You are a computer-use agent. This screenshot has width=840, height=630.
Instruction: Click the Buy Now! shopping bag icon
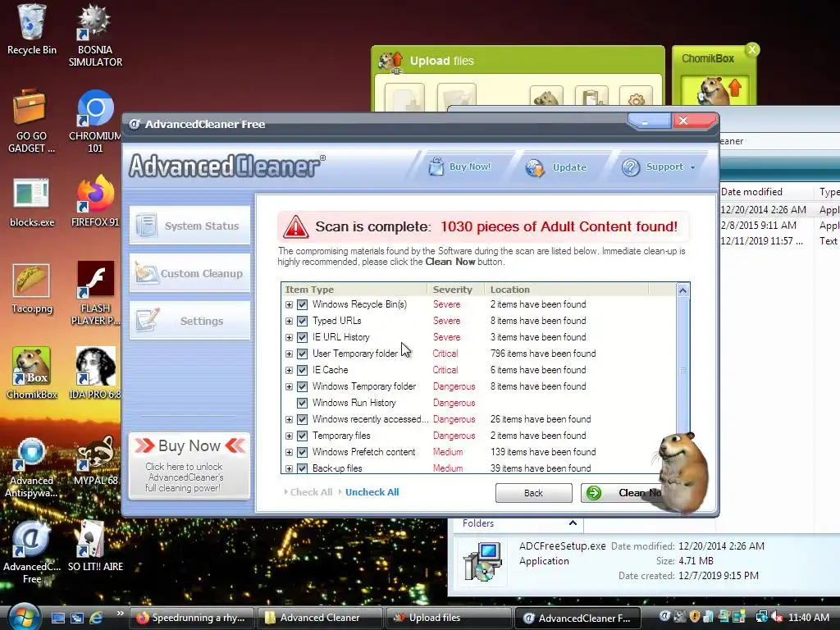point(436,167)
